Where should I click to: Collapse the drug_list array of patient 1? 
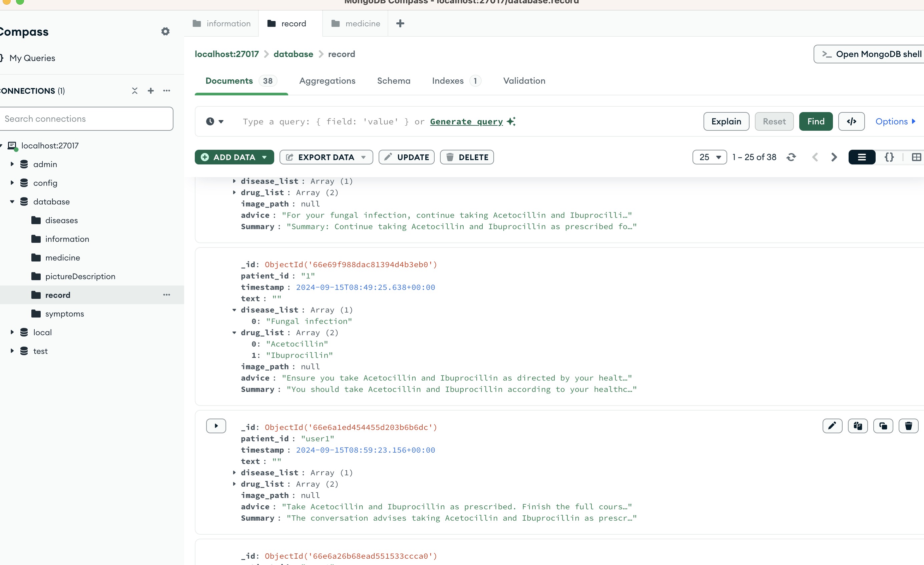[235, 333]
